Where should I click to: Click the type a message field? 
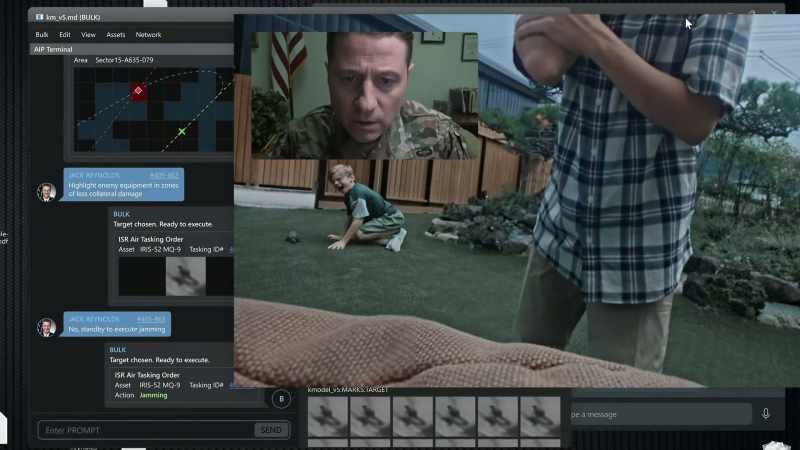tap(660, 414)
